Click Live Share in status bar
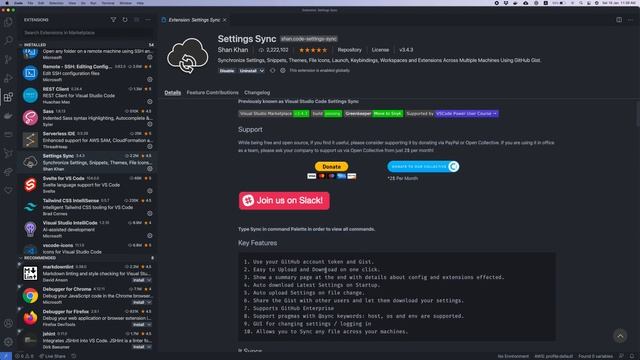 (52, 356)
